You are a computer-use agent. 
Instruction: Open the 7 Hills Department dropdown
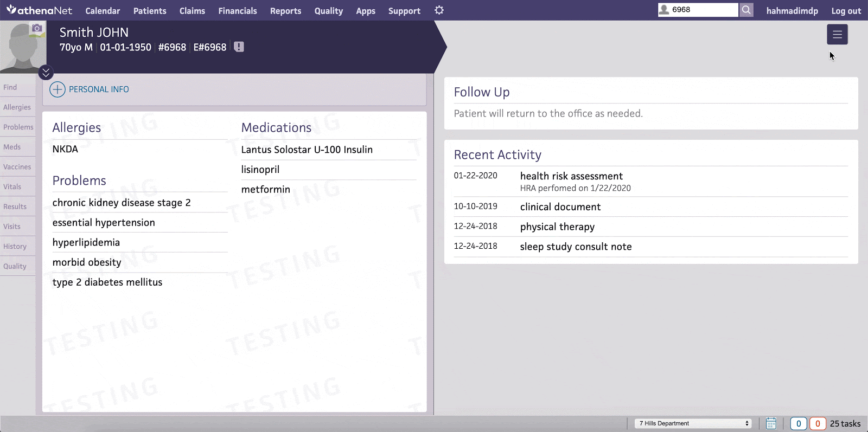693,423
